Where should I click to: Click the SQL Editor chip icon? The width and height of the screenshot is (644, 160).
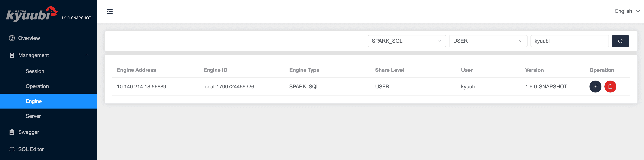click(x=12, y=149)
